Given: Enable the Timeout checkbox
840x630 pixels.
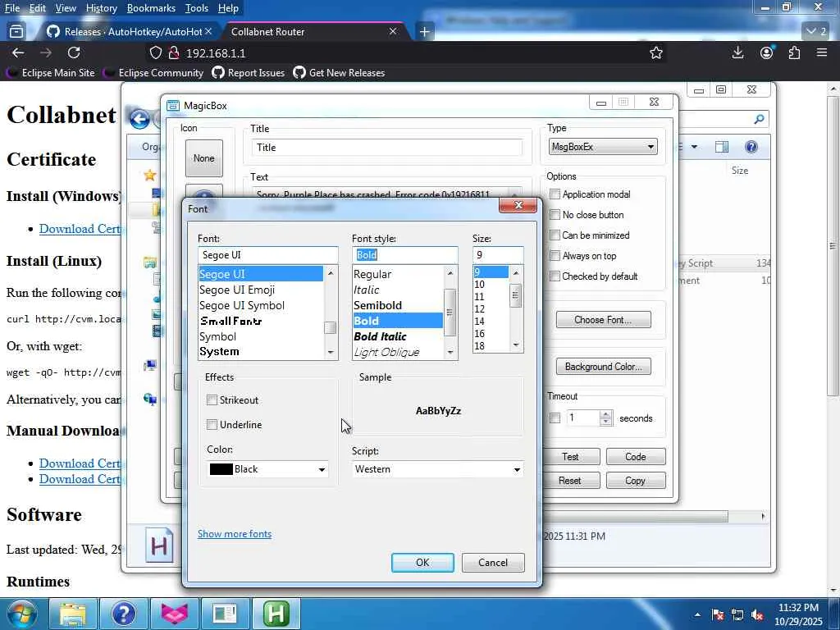Looking at the screenshot, I should coord(555,418).
